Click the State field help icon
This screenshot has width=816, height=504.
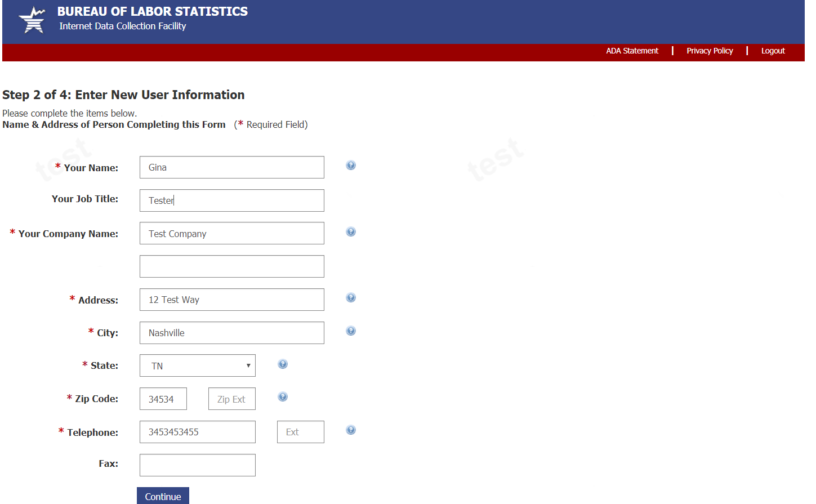coord(283,364)
